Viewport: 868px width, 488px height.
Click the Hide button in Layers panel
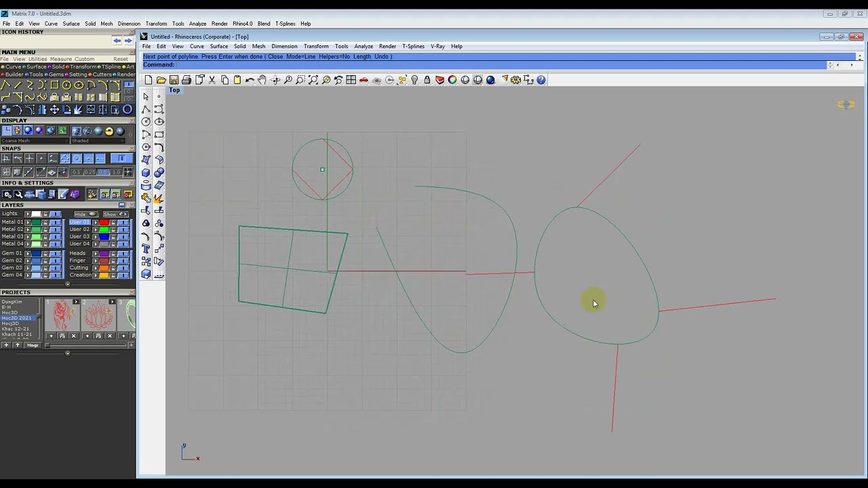(x=86, y=214)
